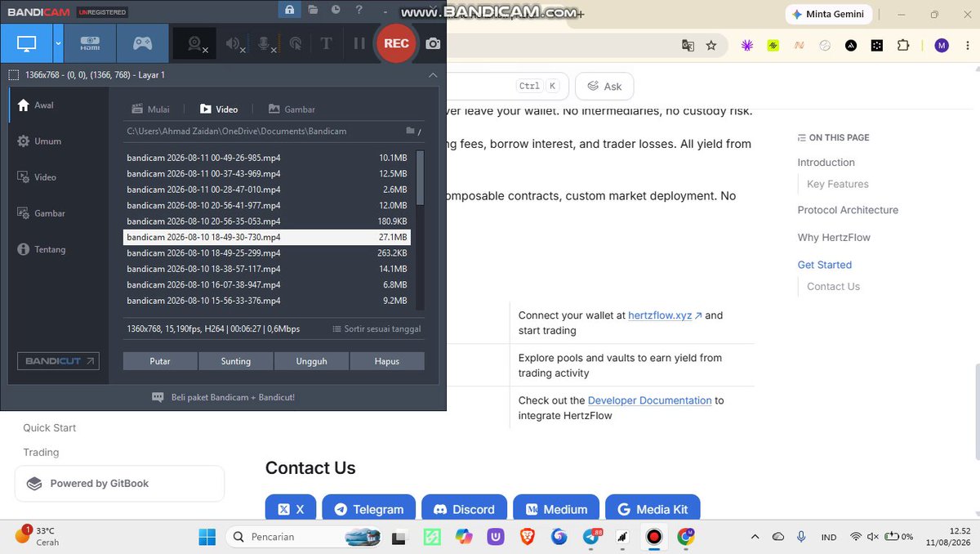Open the hertzflow.xyz link
Viewport: 980px width, 554px height.
(x=665, y=315)
